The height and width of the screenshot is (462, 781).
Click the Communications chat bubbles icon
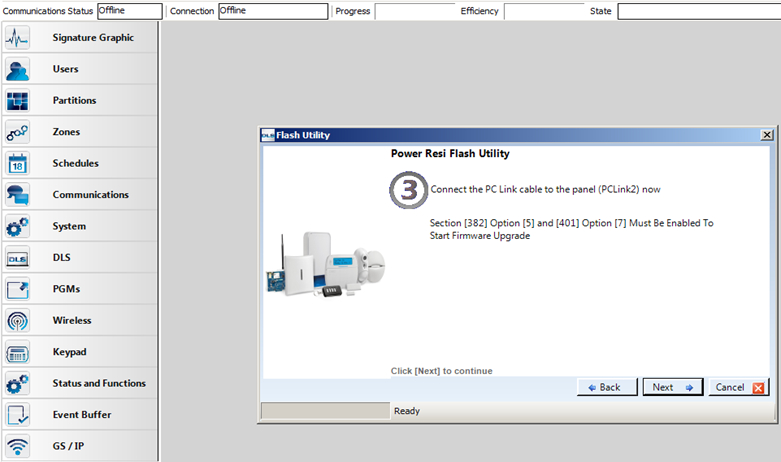[18, 195]
